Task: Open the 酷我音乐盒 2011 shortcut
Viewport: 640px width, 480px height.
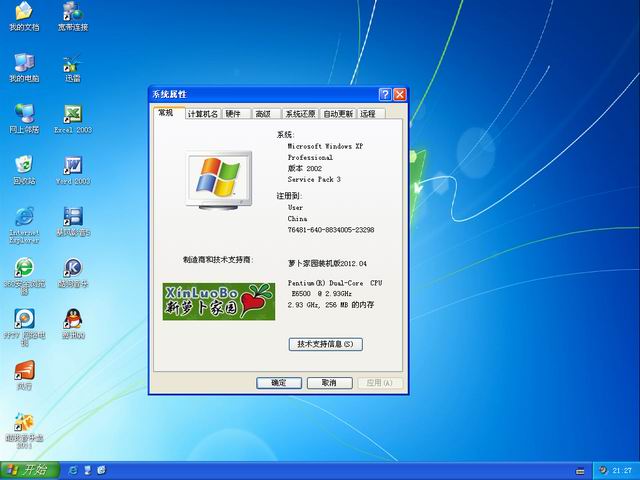Action: (24, 430)
